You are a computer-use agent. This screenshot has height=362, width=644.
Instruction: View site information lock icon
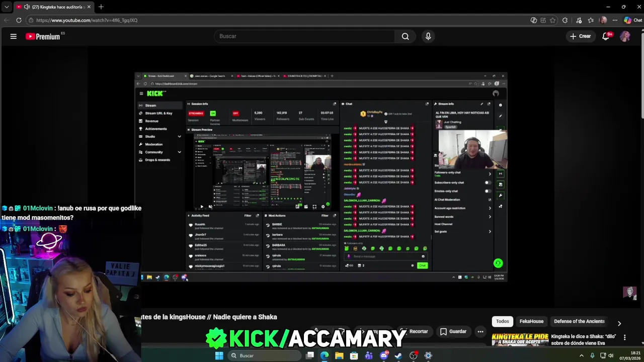point(31,20)
